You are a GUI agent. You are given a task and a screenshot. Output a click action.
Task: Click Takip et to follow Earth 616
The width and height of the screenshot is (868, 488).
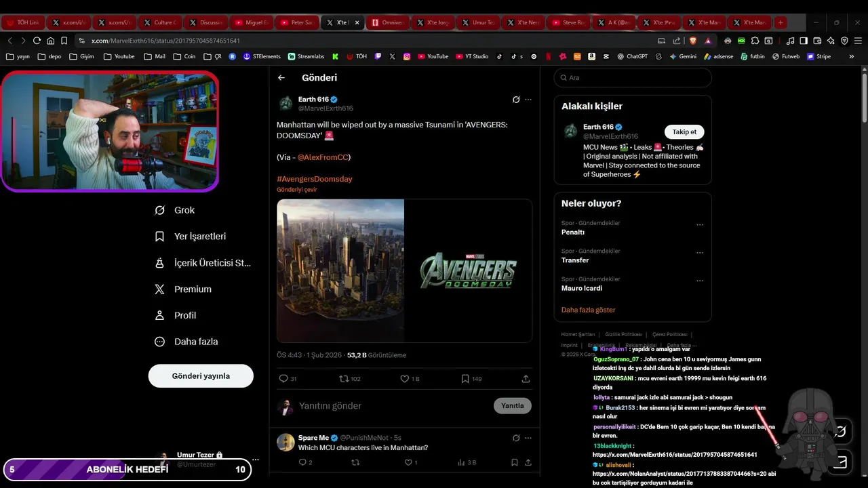click(x=684, y=132)
